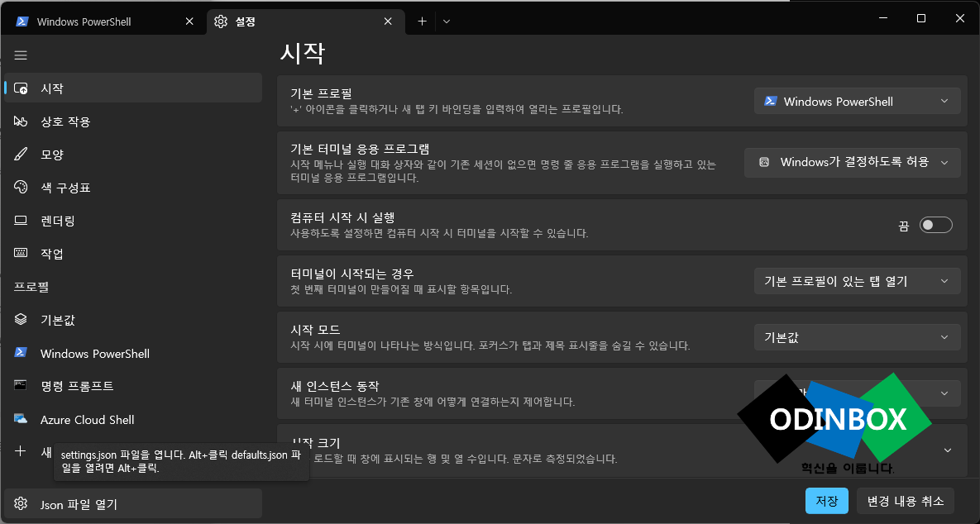This screenshot has height=524, width=980.
Task: Switch to the Windows PowerShell tab
Action: pos(103,21)
